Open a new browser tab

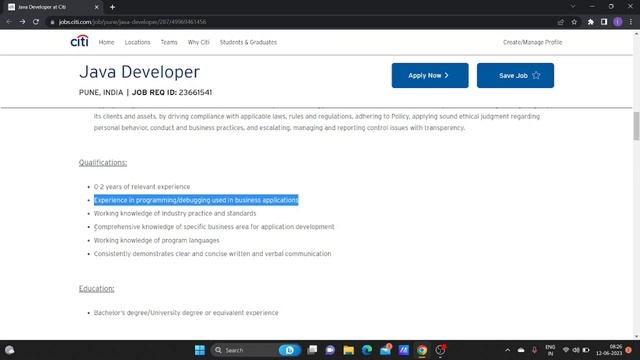[112, 7]
